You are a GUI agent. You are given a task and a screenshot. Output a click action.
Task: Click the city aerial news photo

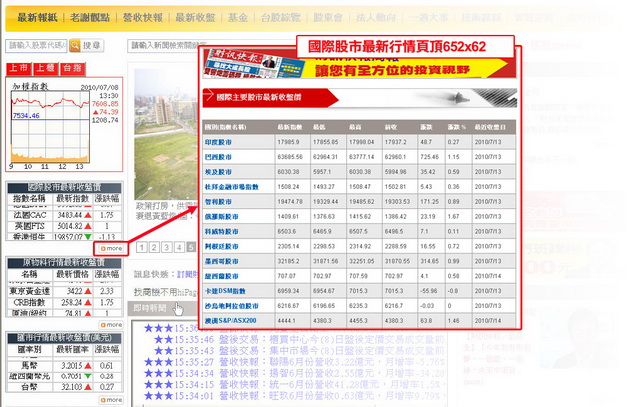pyautogui.click(x=166, y=134)
